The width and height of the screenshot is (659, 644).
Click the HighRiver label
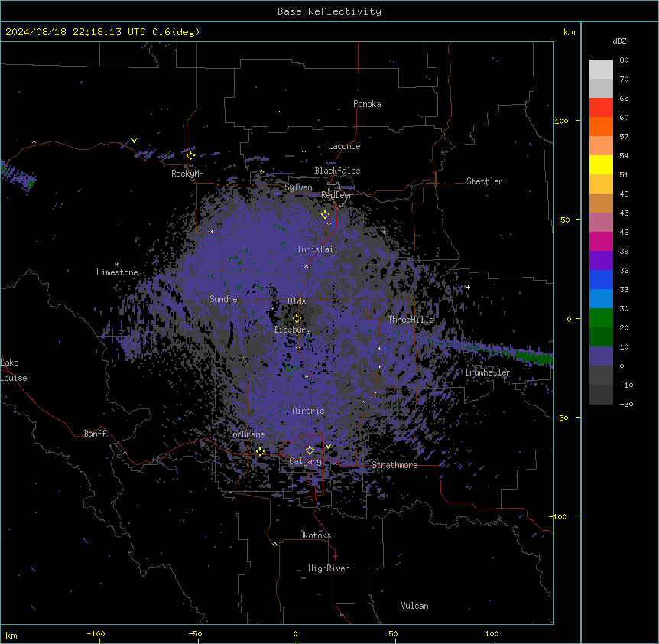click(x=329, y=568)
